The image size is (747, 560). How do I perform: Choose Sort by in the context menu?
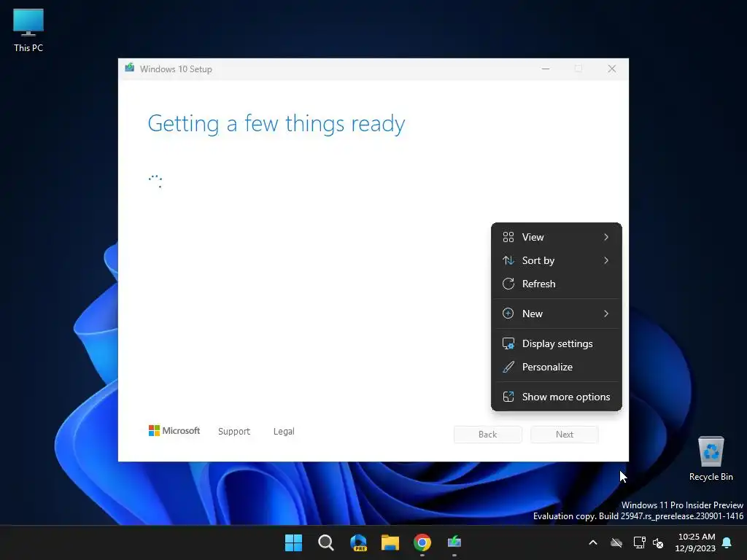557,260
